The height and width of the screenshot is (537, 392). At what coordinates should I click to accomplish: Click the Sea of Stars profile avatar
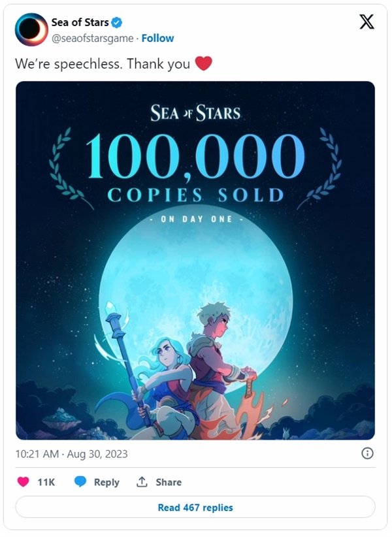[x=31, y=29]
